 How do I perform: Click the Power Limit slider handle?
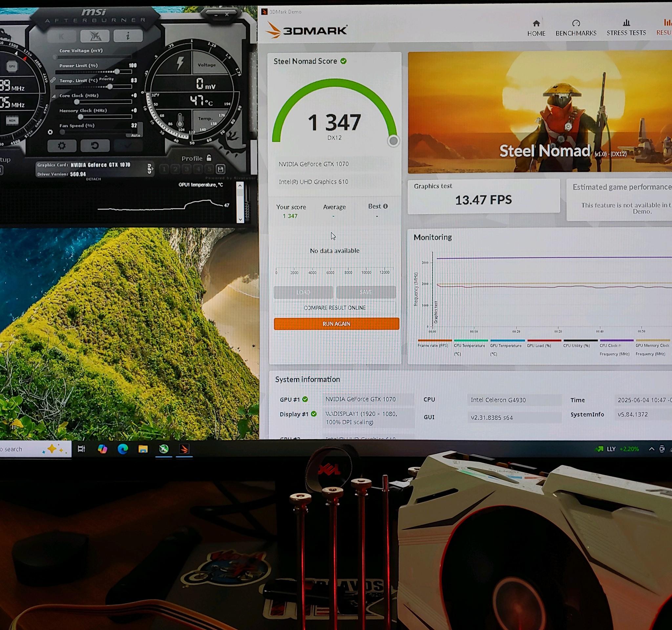pos(116,72)
